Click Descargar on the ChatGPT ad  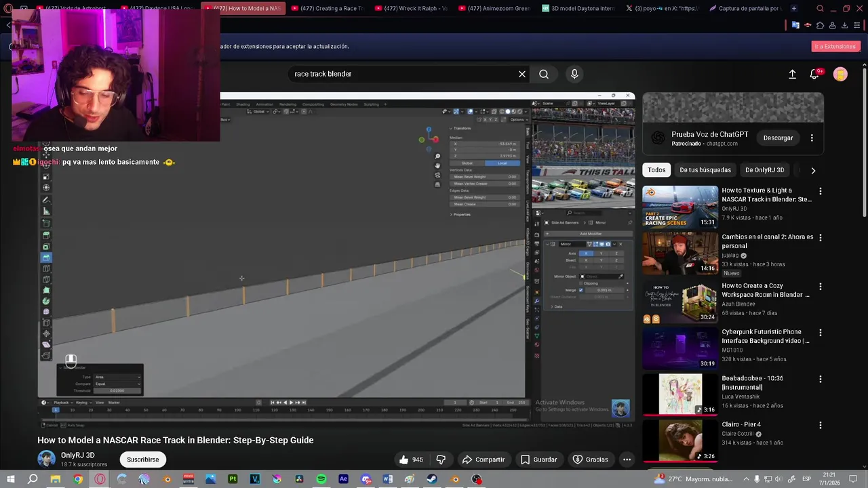click(x=778, y=138)
